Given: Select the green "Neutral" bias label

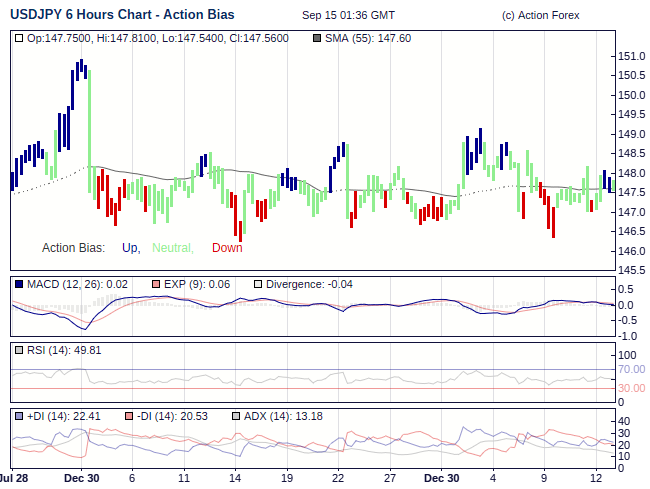Looking at the screenshot, I should tap(172, 248).
